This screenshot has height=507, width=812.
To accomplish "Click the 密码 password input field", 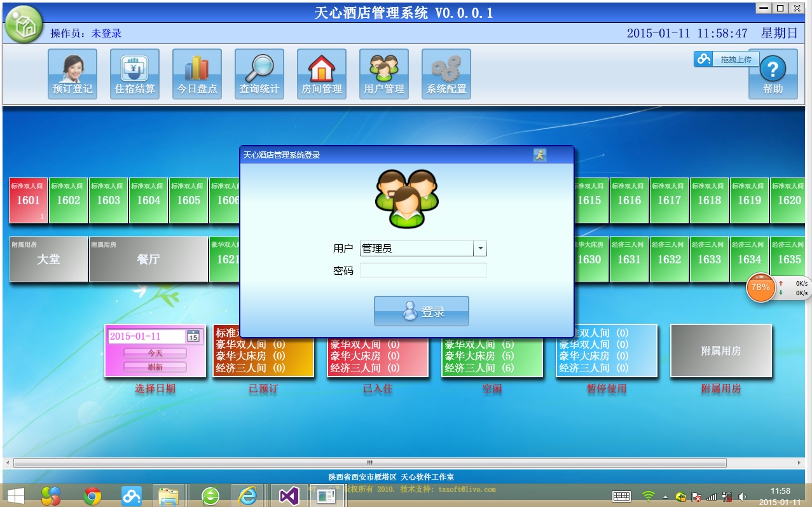I will [423, 271].
